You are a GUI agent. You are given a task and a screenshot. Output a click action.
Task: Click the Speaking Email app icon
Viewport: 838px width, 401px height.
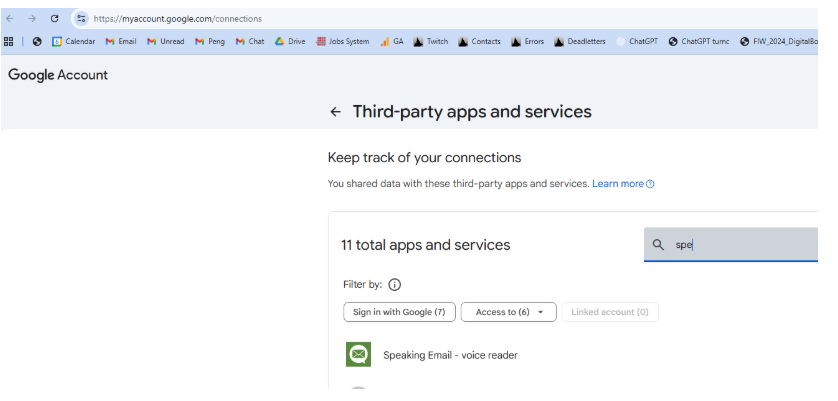[358, 354]
